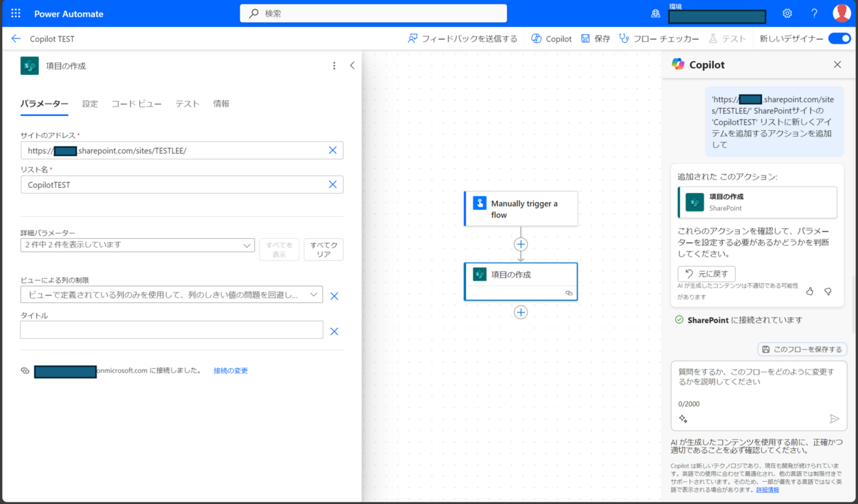Open the view column limit dropdown
The height and width of the screenshot is (504, 858).
point(172,295)
